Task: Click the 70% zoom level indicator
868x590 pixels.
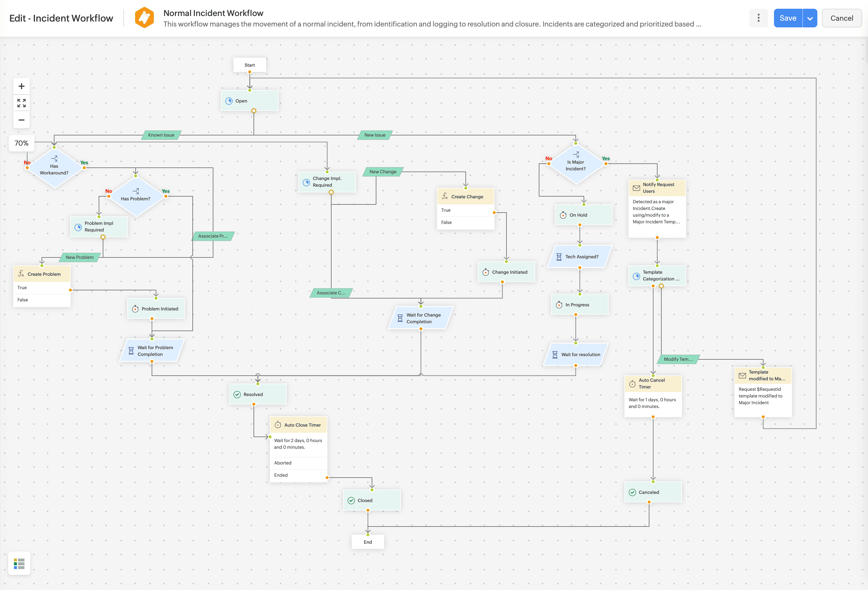Action: 21,143
